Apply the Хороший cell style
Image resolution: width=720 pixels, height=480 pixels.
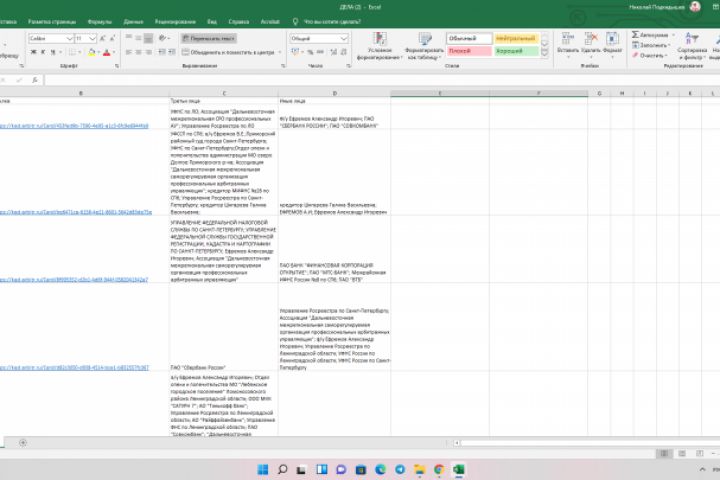[x=516, y=51]
